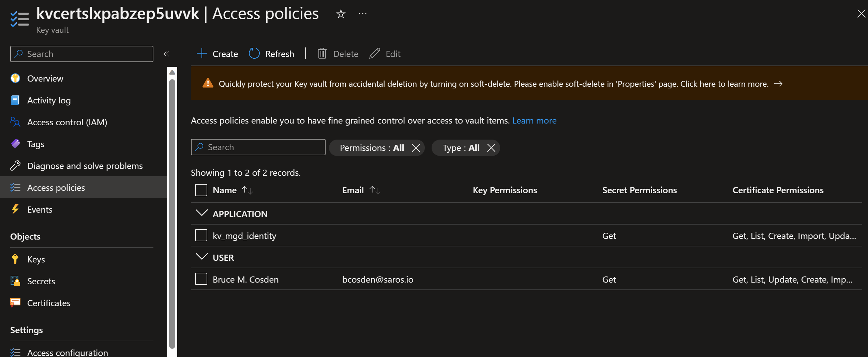868x357 pixels.
Task: Click the Secrets lock icon
Action: click(15, 281)
